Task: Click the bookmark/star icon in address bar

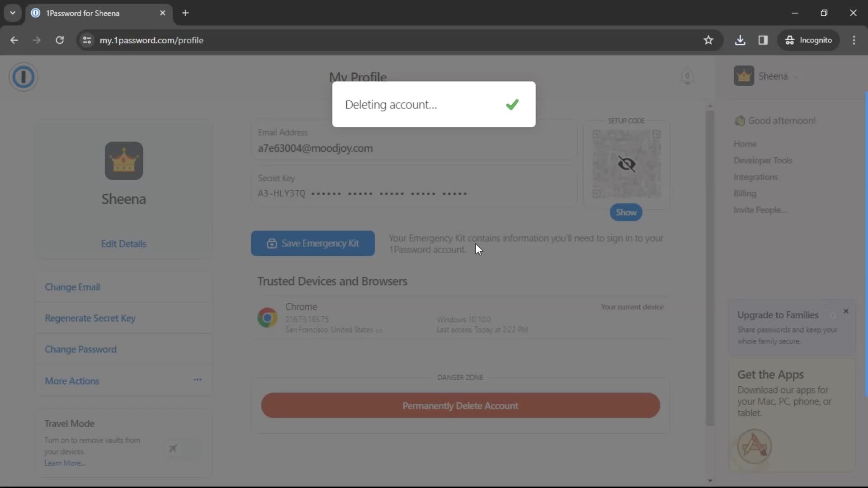Action: pyautogui.click(x=708, y=40)
